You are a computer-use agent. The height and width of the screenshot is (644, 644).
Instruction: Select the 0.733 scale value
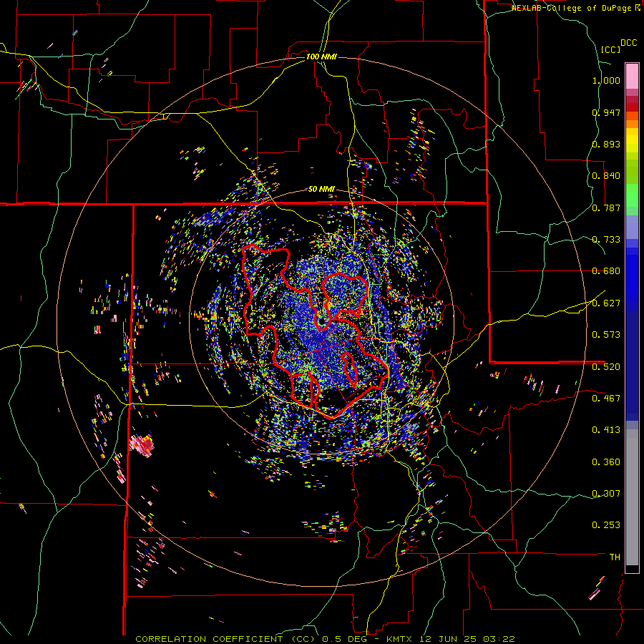606,240
